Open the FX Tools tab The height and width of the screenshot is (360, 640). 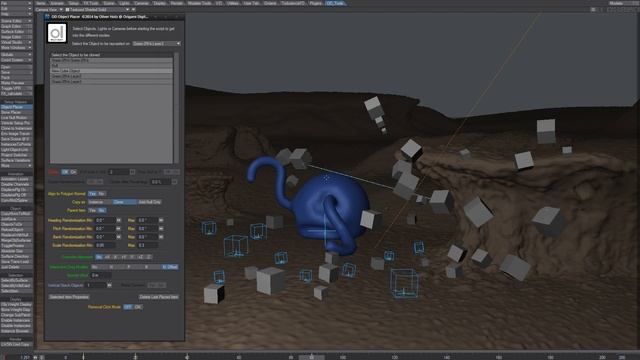pos(91,3)
